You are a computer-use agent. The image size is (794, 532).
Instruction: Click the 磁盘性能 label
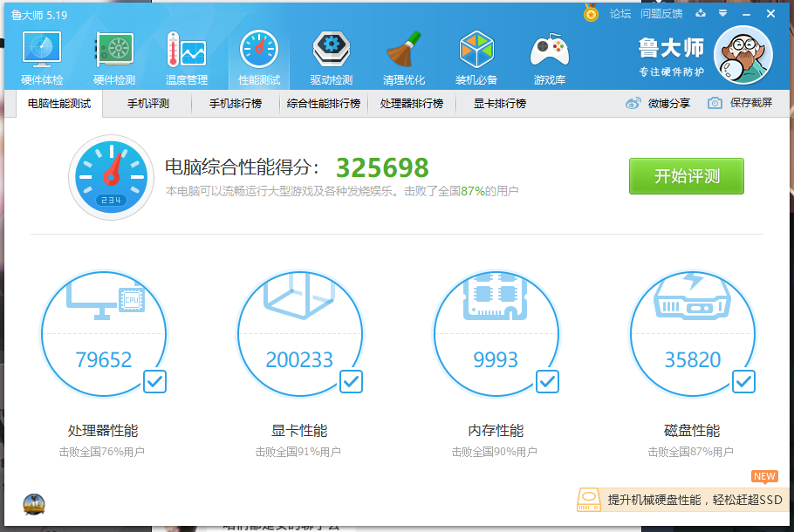pyautogui.click(x=692, y=431)
